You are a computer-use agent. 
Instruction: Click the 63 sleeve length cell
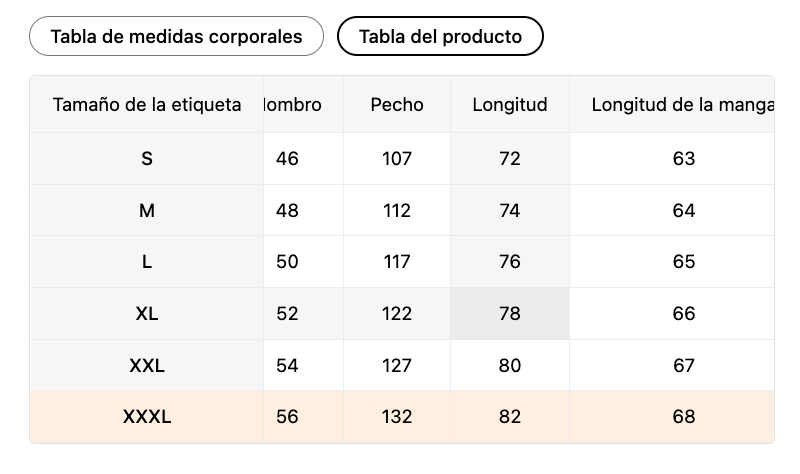pos(684,158)
